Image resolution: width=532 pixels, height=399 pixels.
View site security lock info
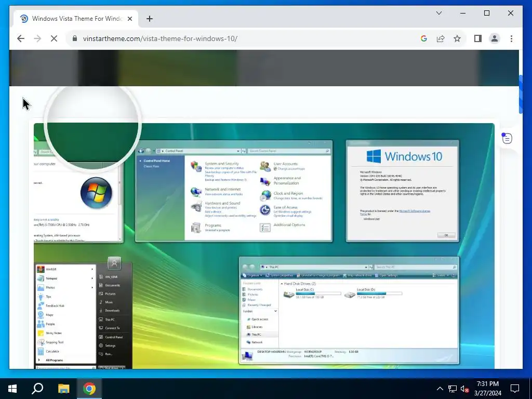(75, 38)
